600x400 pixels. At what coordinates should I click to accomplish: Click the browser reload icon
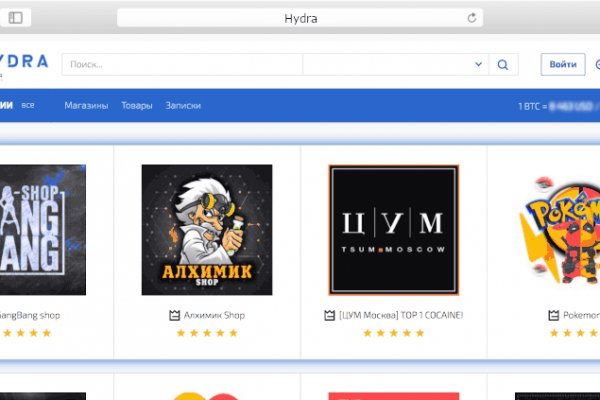pos(471,18)
